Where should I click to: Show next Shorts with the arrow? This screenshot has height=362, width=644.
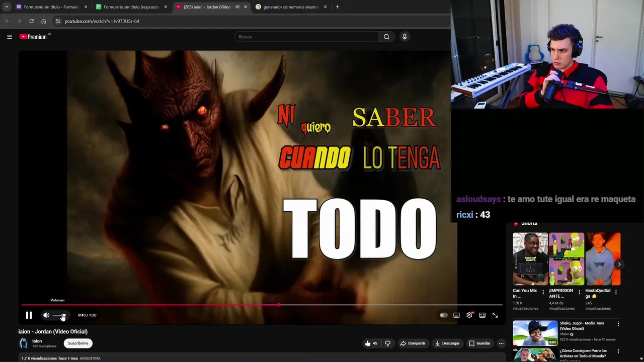pos(619,264)
